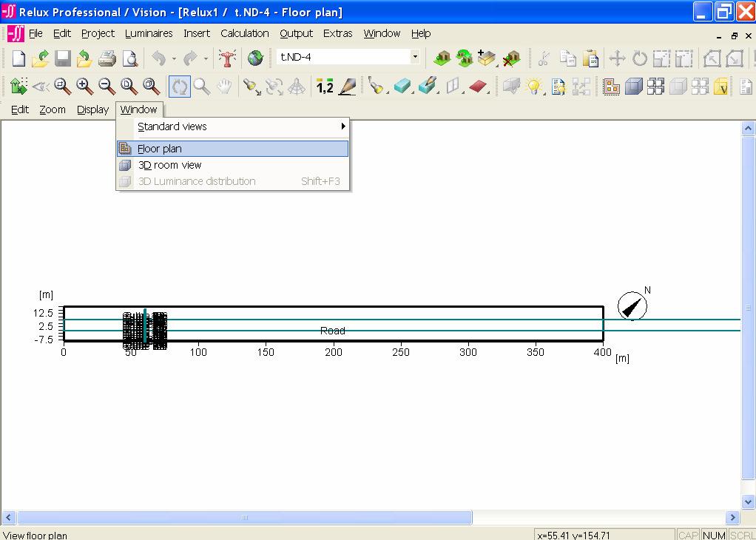Viewport: 756px width, 540px height.
Task: Expand the Standard views submenu
Action: pos(232,126)
